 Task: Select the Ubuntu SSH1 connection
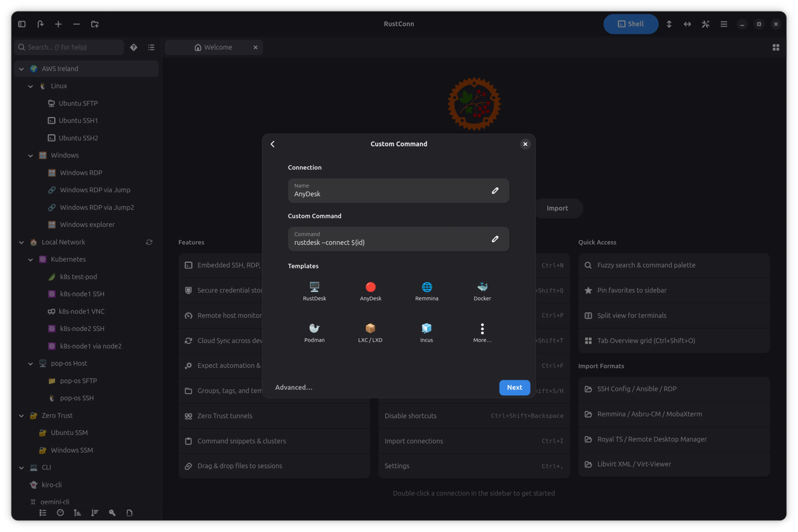pos(87,121)
